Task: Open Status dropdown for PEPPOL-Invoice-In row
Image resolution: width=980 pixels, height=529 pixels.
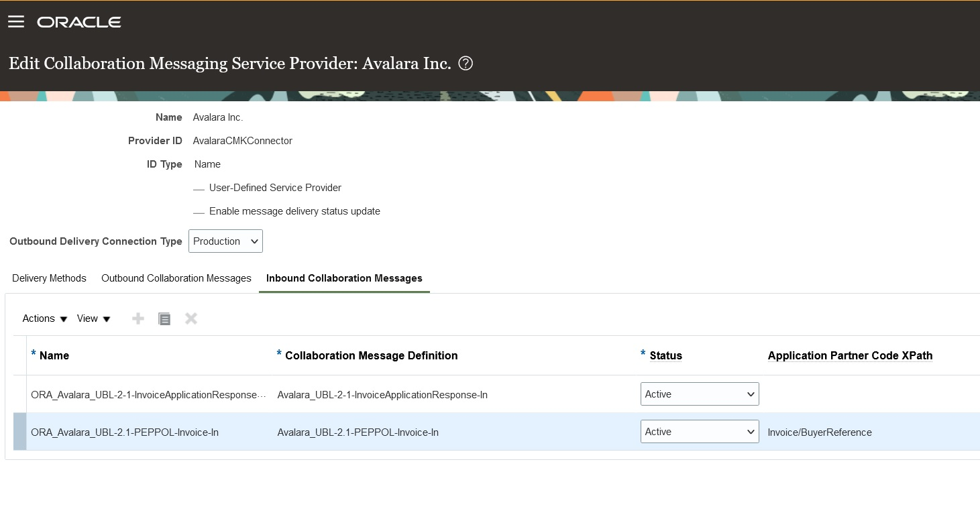Action: [x=700, y=431]
